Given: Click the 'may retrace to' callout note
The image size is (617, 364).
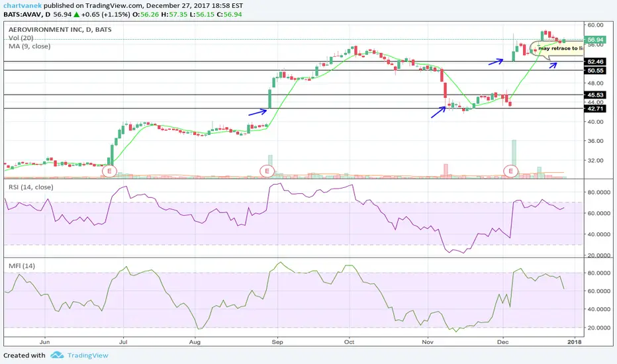Looking at the screenshot, I should point(557,48).
